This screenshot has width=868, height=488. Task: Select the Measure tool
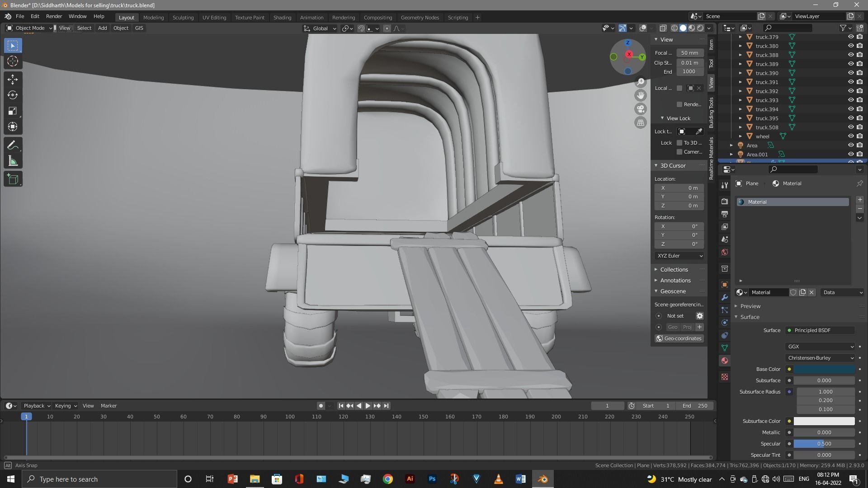[13, 161]
